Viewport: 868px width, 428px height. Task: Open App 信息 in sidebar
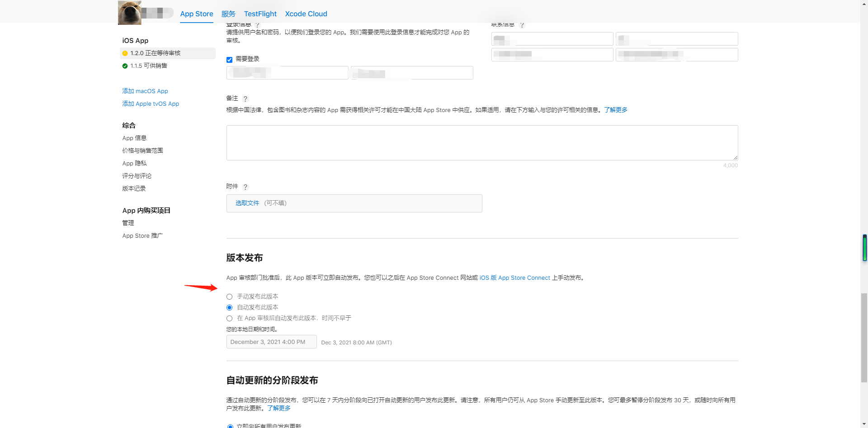point(135,138)
